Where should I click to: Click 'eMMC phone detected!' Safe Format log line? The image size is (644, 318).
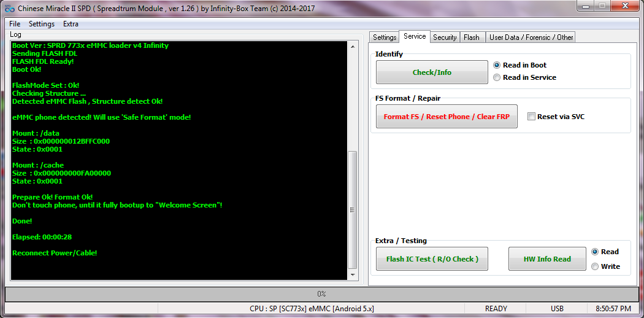[x=101, y=117]
